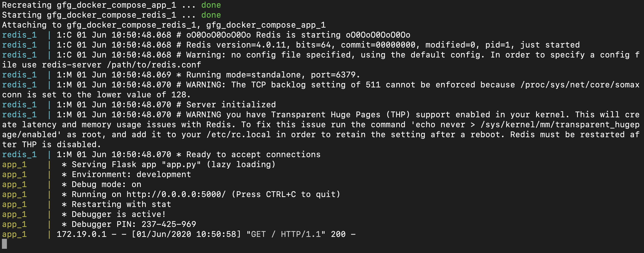644x253 pixels.
Task: Click the 'Debugger is active!' line
Action: pyautogui.click(x=119, y=214)
